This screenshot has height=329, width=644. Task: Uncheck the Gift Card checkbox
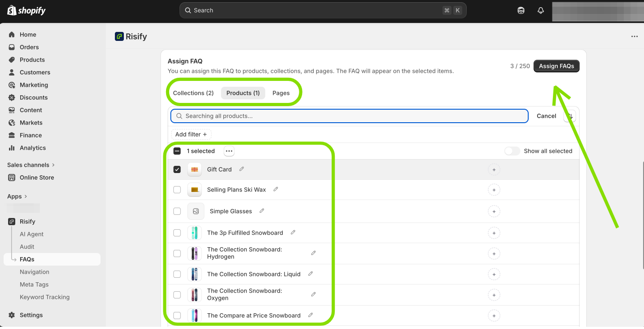pyautogui.click(x=177, y=169)
